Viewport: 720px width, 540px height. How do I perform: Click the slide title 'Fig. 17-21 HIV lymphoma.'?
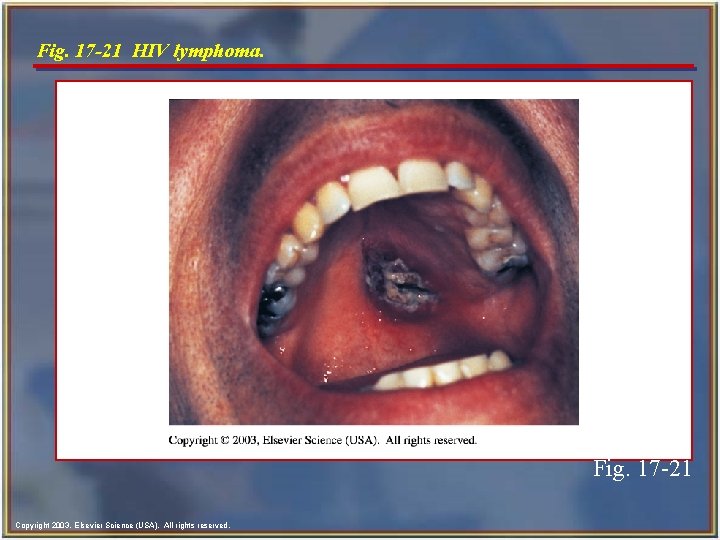(151, 51)
